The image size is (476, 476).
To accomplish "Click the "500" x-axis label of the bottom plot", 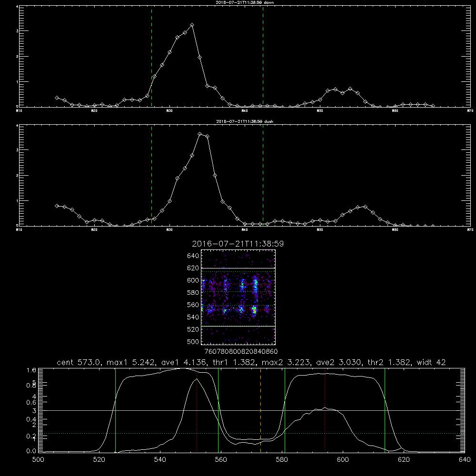I will pos(38,460).
